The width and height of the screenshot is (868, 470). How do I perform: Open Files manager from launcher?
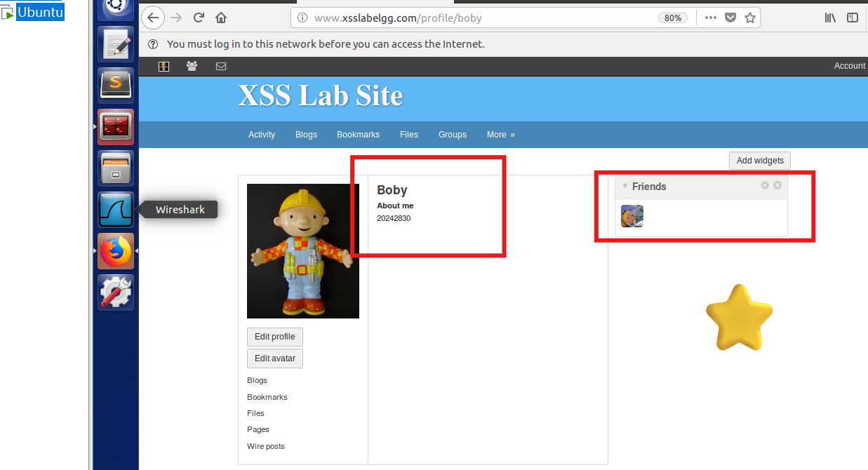[116, 168]
